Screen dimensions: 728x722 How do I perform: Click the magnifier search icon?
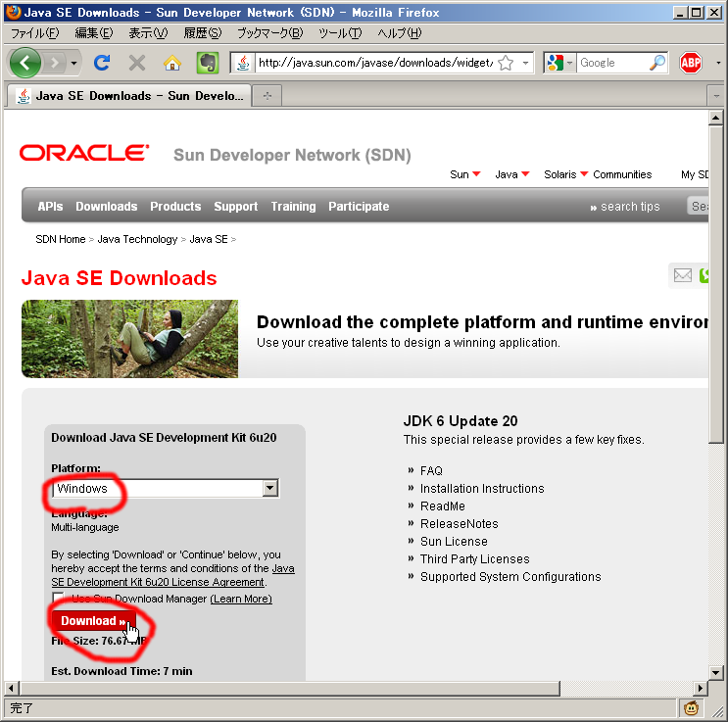tap(657, 63)
